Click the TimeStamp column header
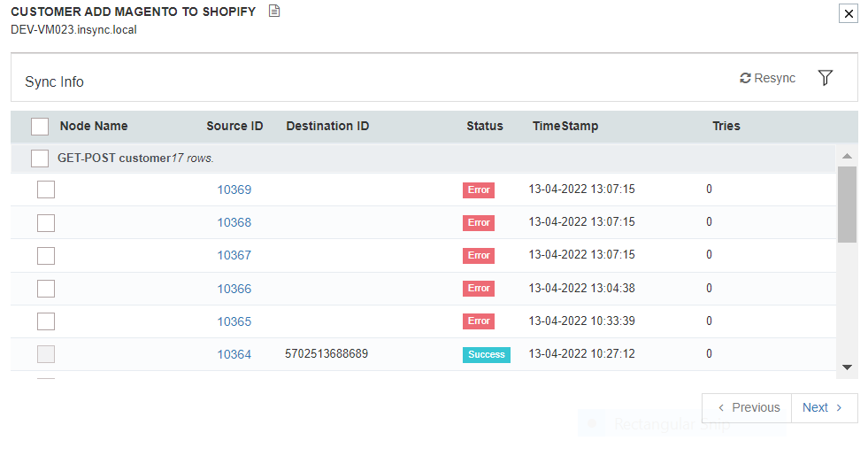Viewport: 868px width, 464px height. (x=565, y=127)
